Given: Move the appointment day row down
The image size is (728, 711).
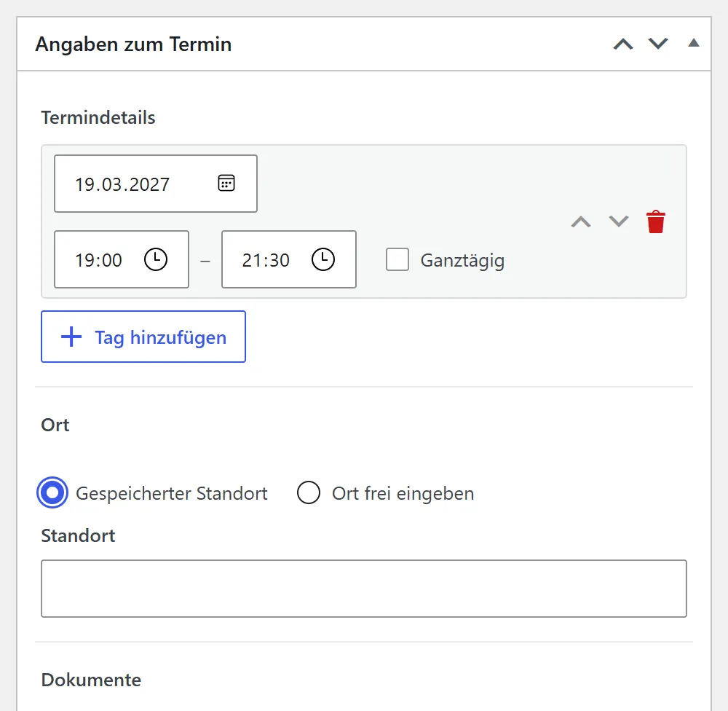Looking at the screenshot, I should [618, 221].
